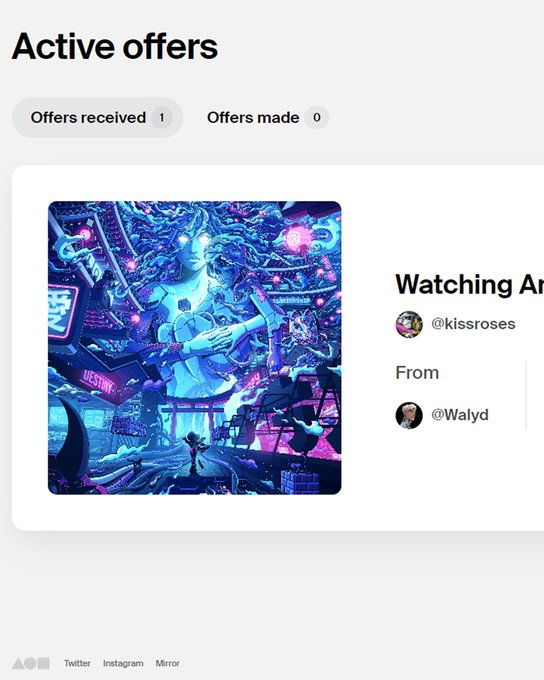Open the Mirror footer link

point(167,663)
